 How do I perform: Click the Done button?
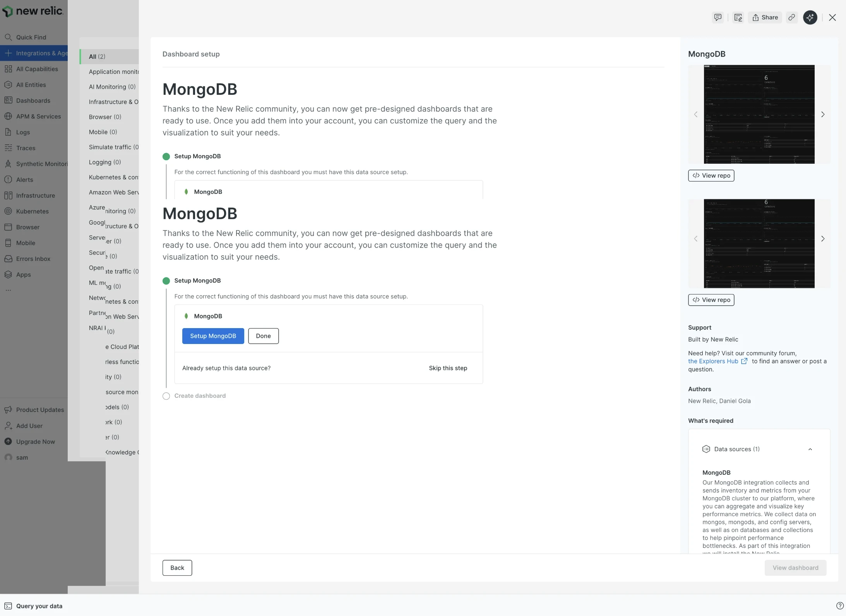coord(263,336)
